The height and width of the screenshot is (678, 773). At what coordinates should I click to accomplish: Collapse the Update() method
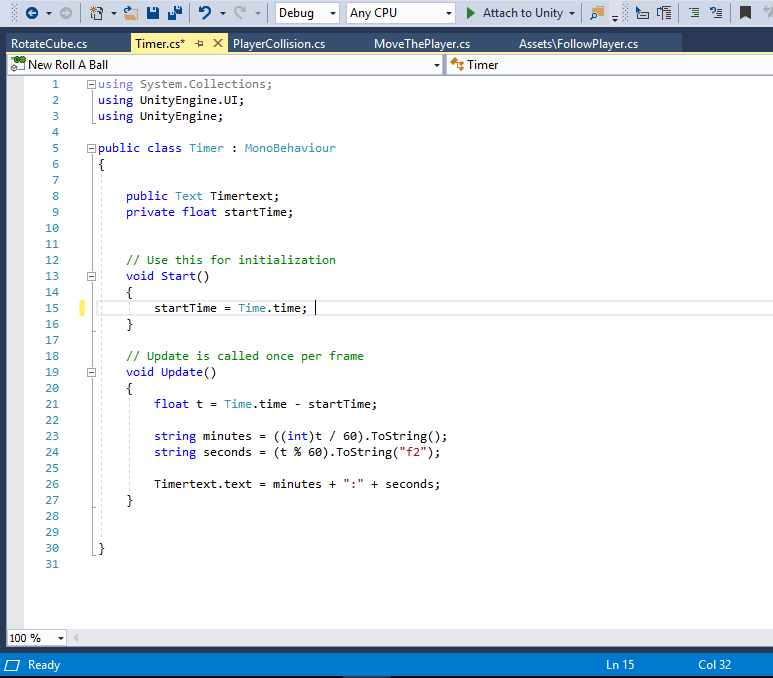(91, 373)
